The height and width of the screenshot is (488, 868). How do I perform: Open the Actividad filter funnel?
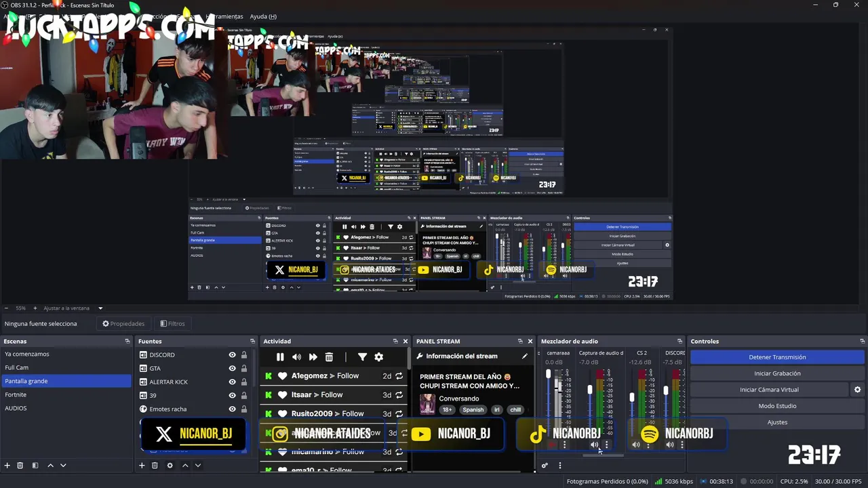[x=362, y=357]
